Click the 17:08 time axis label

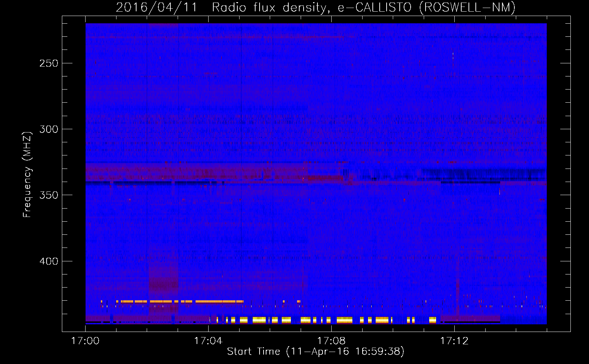point(331,341)
